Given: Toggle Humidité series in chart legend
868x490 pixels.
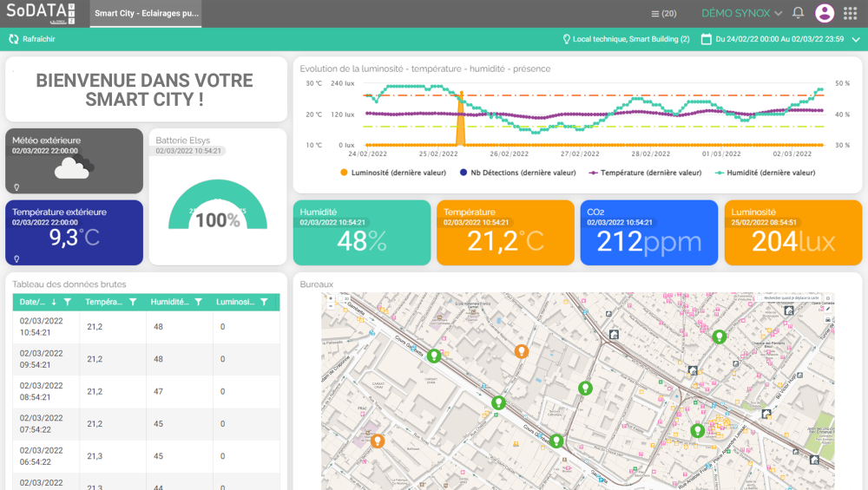Looking at the screenshot, I should pos(765,173).
